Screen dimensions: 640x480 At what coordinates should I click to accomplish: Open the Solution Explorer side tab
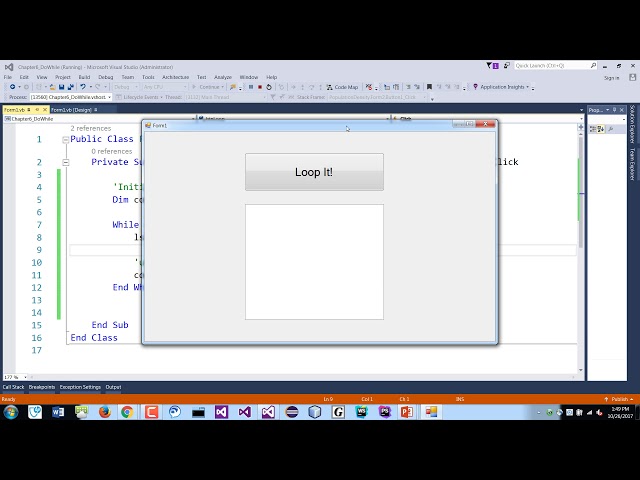(x=632, y=124)
